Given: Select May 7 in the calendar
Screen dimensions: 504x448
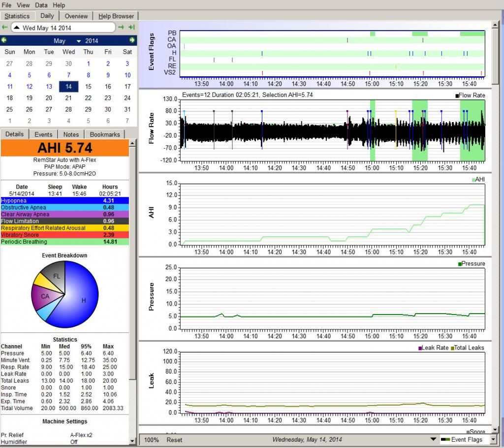Looking at the screenshot, I should 68,75.
